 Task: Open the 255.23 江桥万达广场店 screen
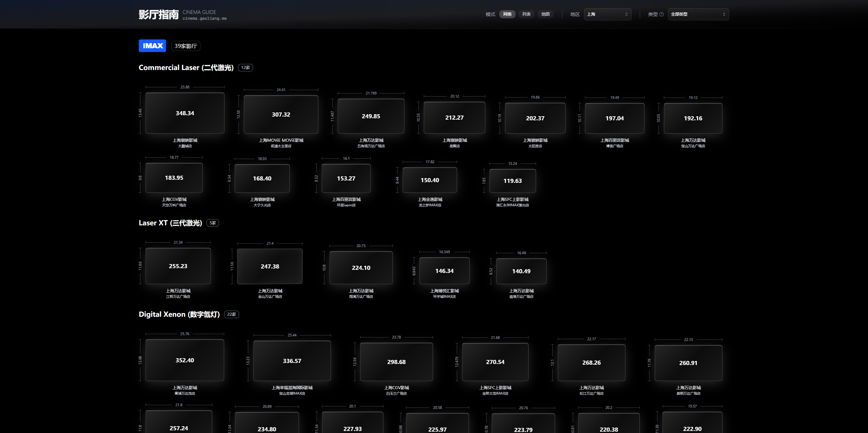tap(178, 266)
